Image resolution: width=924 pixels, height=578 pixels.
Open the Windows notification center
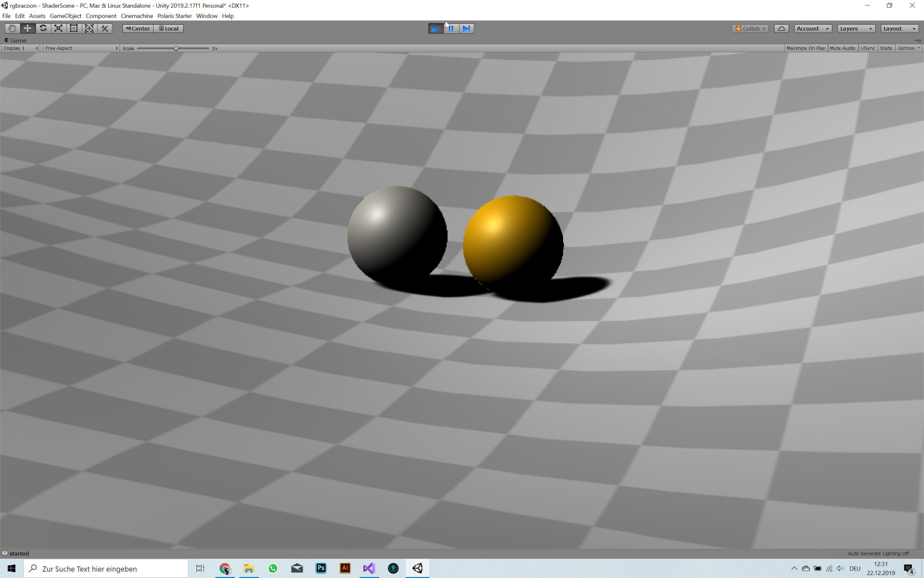909,568
